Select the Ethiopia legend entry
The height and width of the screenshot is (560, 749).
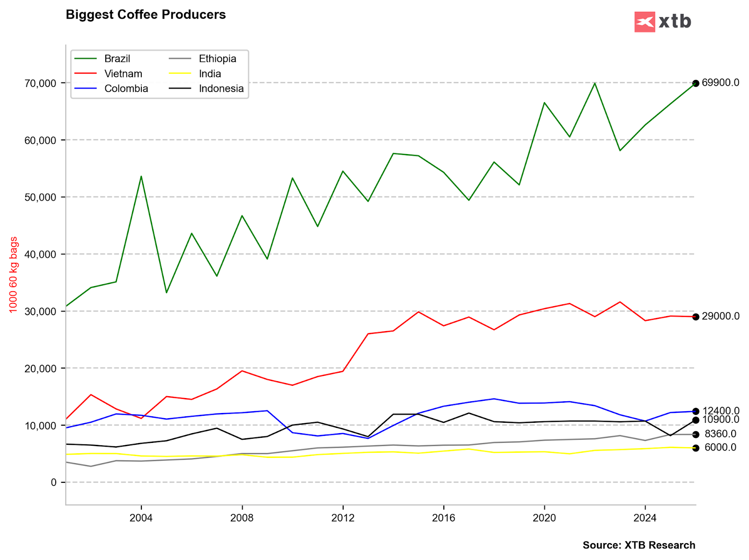pyautogui.click(x=203, y=59)
